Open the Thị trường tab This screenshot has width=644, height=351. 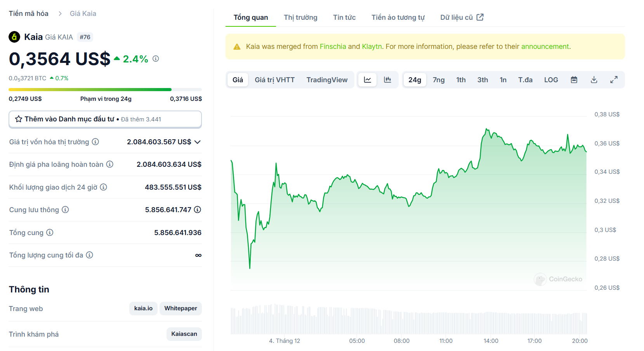click(x=300, y=17)
